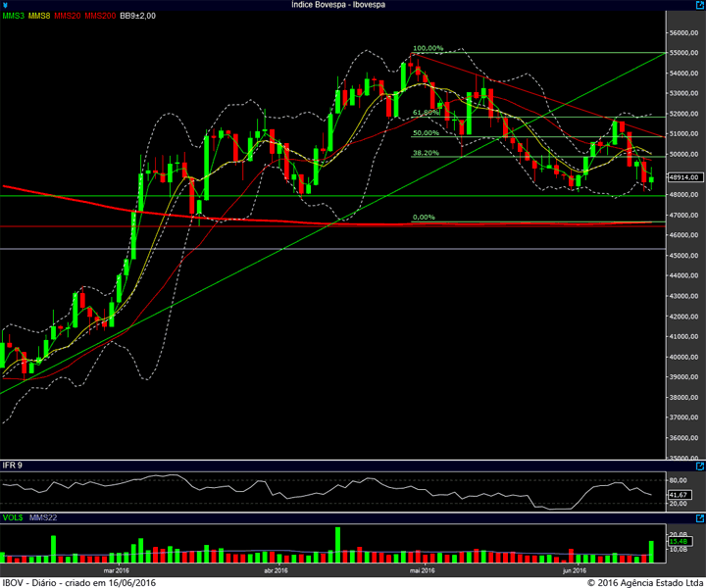Select the 38,20% Fibonacci retracement label
The width and height of the screenshot is (706, 588).
click(426, 153)
